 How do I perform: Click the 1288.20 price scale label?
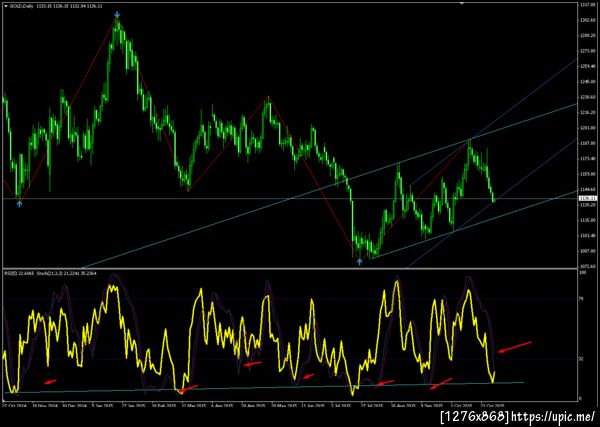coord(589,35)
